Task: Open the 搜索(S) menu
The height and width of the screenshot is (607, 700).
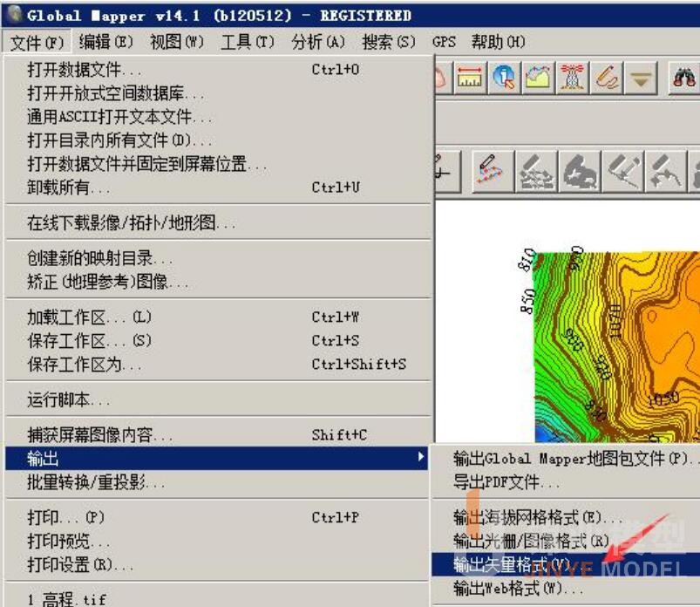Action: 389,42
